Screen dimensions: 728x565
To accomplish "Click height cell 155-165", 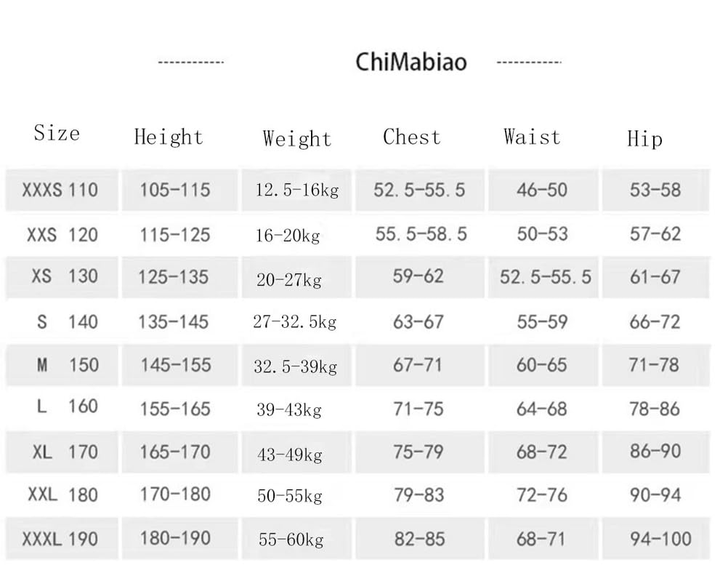I will tap(175, 409).
